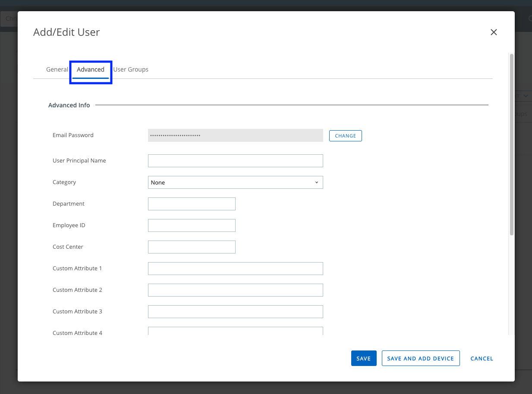The image size is (532, 394).
Task: Expand the Category dropdown
Action: 235,182
